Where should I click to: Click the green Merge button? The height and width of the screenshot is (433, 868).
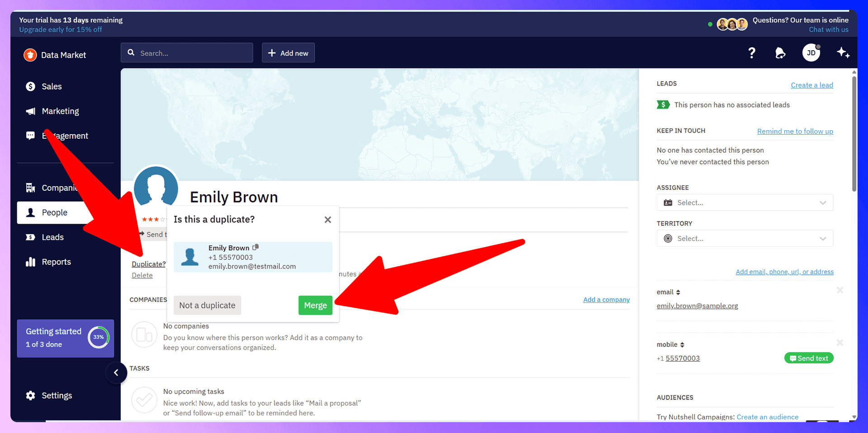pos(315,305)
